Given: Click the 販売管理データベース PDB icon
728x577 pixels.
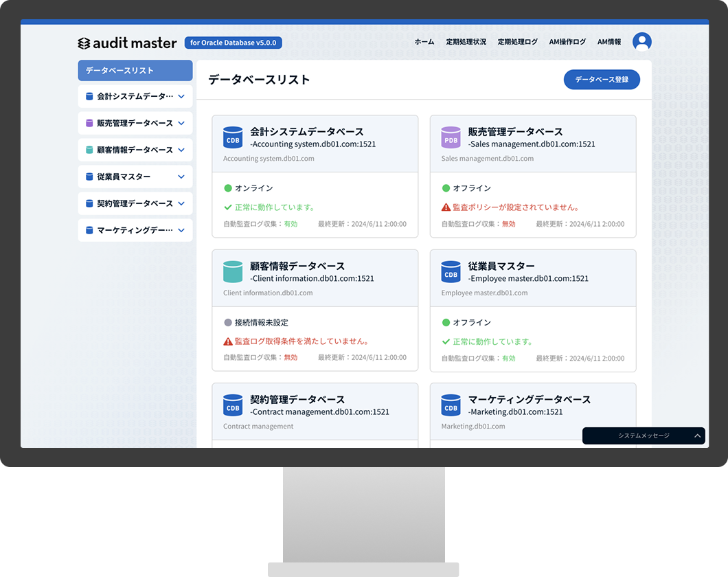Looking at the screenshot, I should (x=451, y=137).
